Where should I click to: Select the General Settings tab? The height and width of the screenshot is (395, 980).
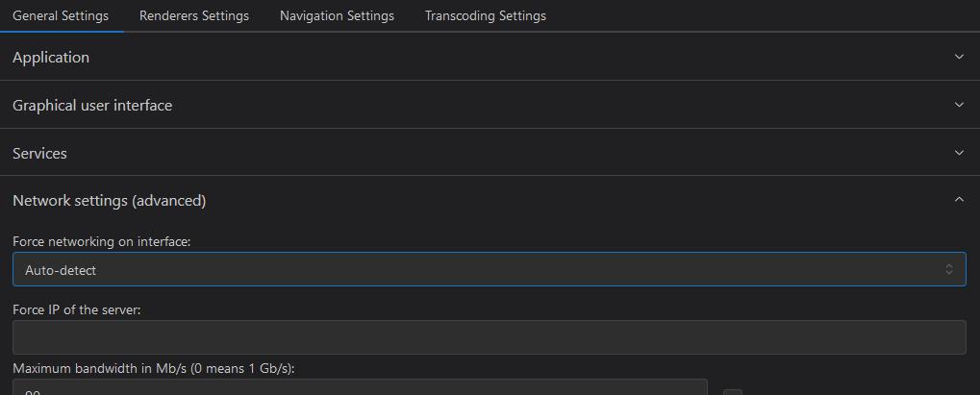coord(61,15)
